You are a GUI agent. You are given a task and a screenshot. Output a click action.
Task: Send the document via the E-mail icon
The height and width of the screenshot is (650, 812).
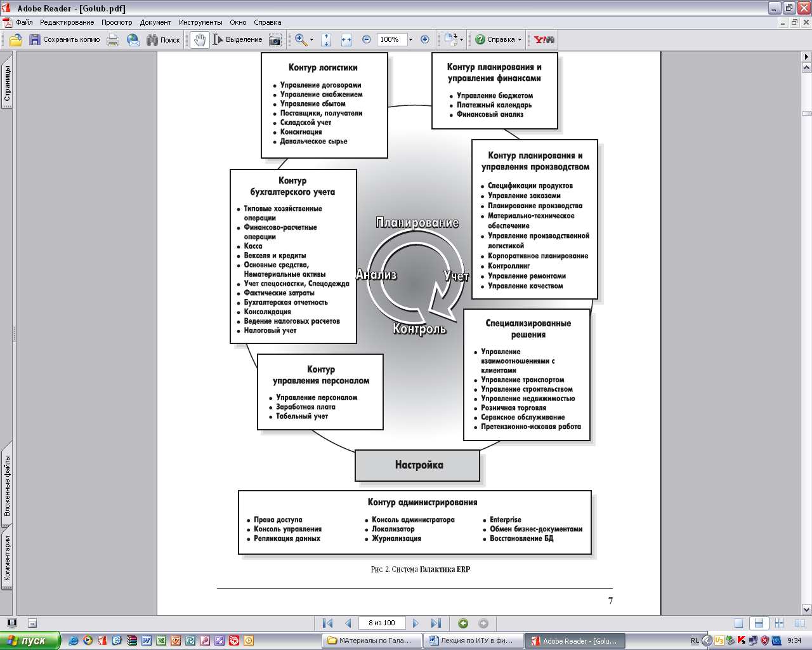point(133,39)
